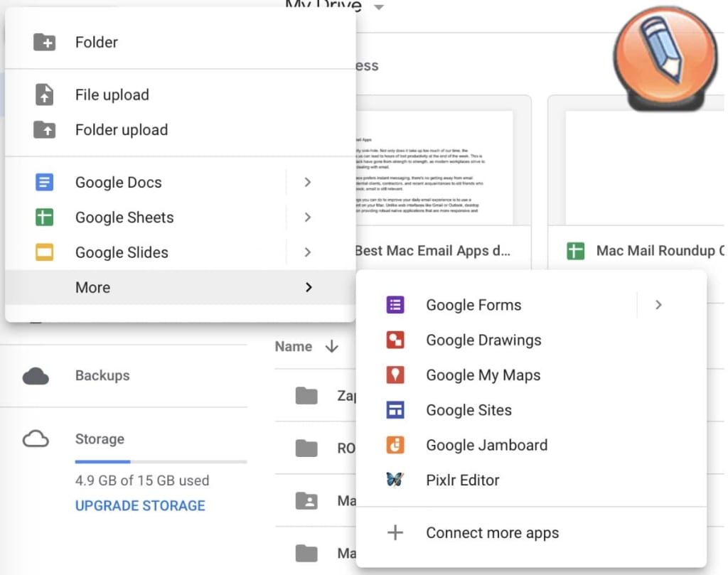728x575 pixels.
Task: Click the purple Google Forms icon
Action: (395, 304)
